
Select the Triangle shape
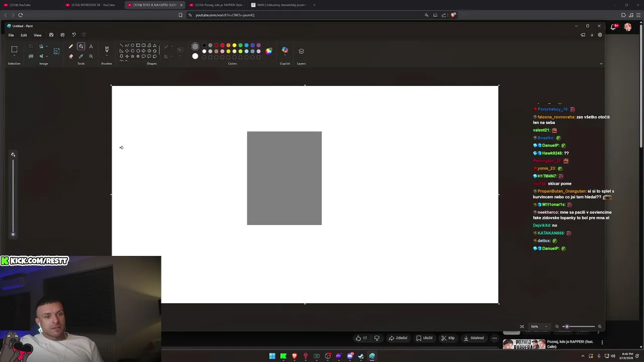154,45
